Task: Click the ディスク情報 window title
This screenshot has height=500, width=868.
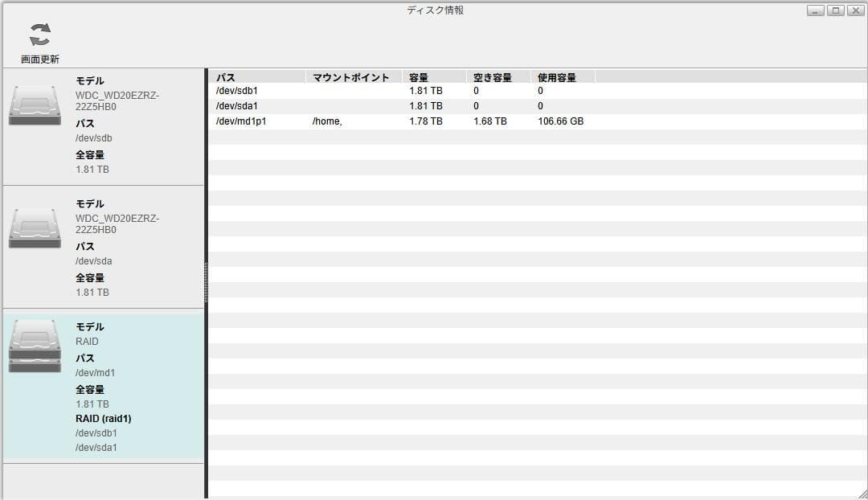Action: click(x=434, y=10)
